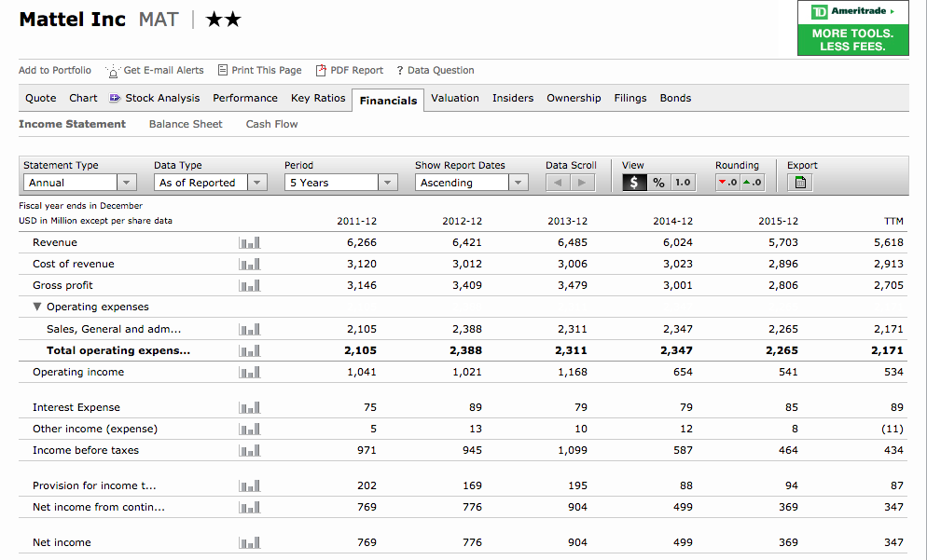This screenshot has height=560, width=927.
Task: Open the Statement Type Annual dropdown
Action: [80, 183]
